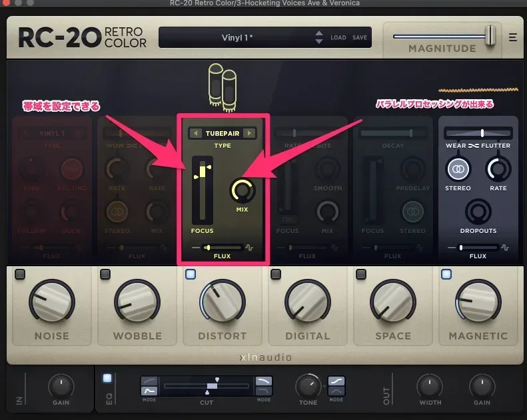Click the large WOBBLE amount knob
527x420 pixels.
(x=137, y=301)
